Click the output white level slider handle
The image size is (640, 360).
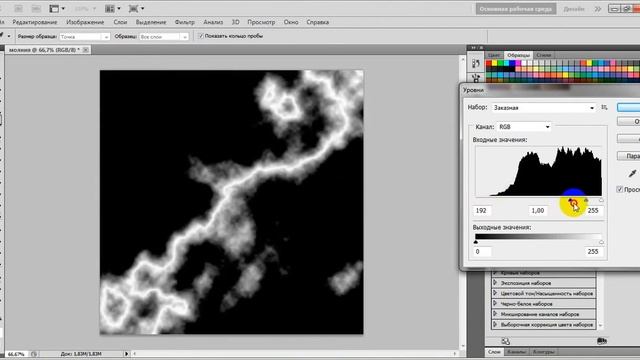click(x=601, y=242)
